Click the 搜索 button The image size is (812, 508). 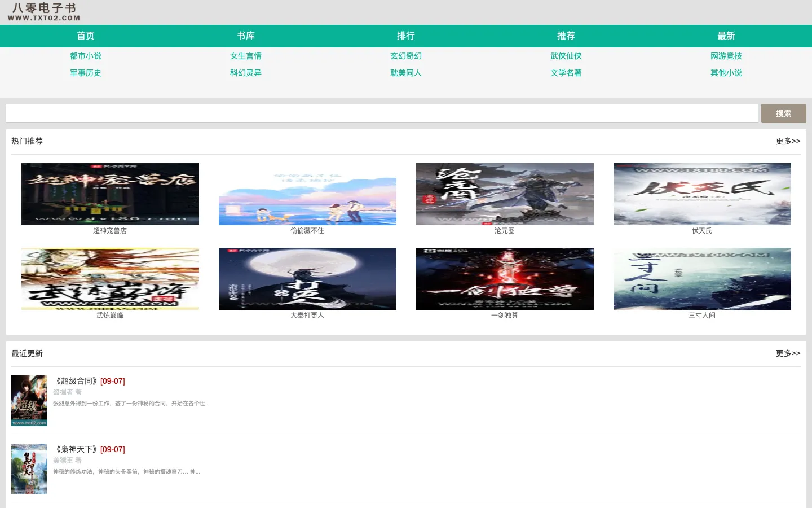point(784,113)
